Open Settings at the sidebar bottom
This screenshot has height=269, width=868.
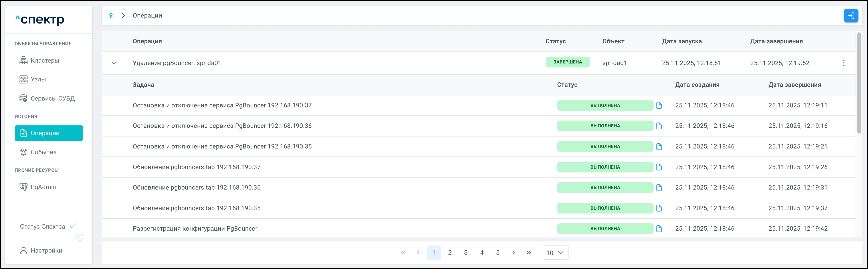click(x=46, y=250)
